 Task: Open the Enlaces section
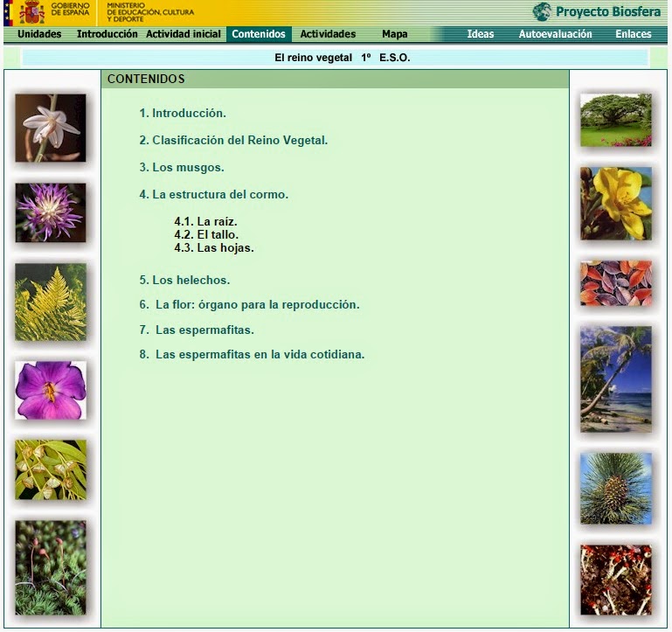[x=634, y=34]
